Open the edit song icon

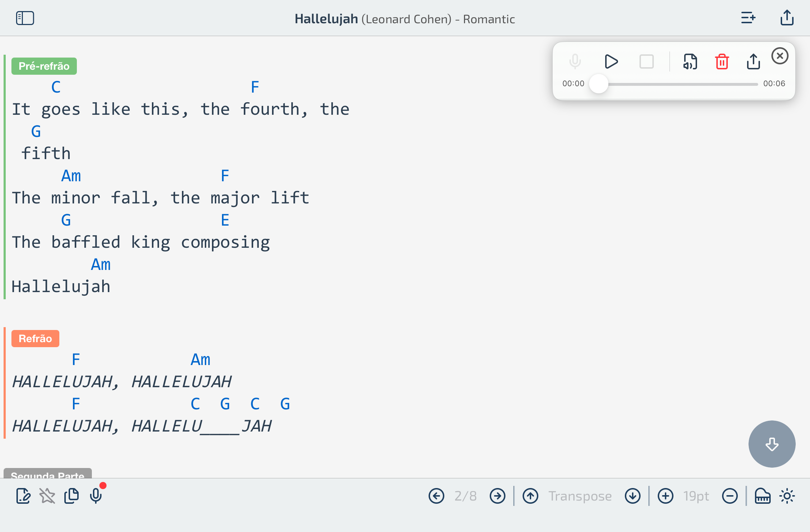[23, 496]
